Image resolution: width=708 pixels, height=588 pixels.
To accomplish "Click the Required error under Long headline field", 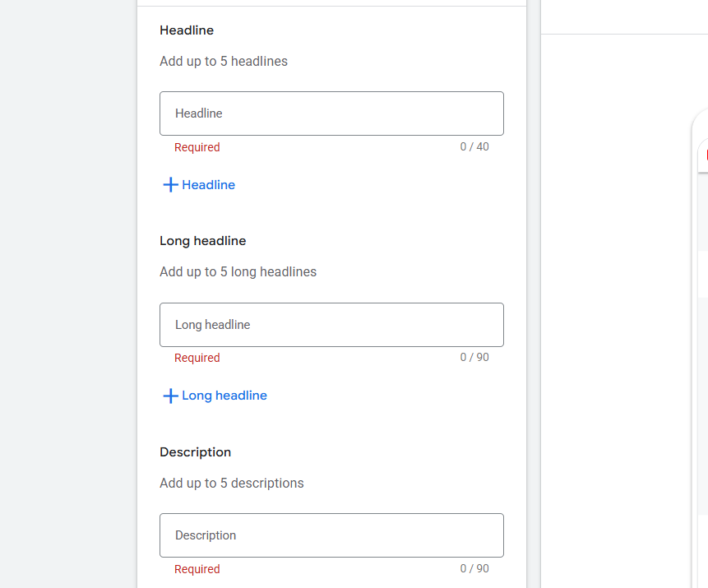I will coord(197,359).
